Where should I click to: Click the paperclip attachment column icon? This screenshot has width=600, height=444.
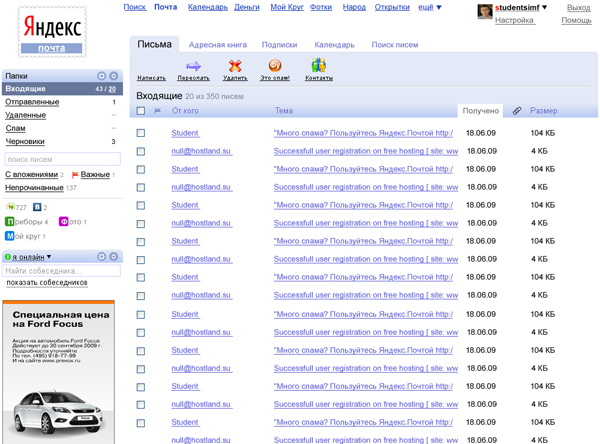point(516,111)
